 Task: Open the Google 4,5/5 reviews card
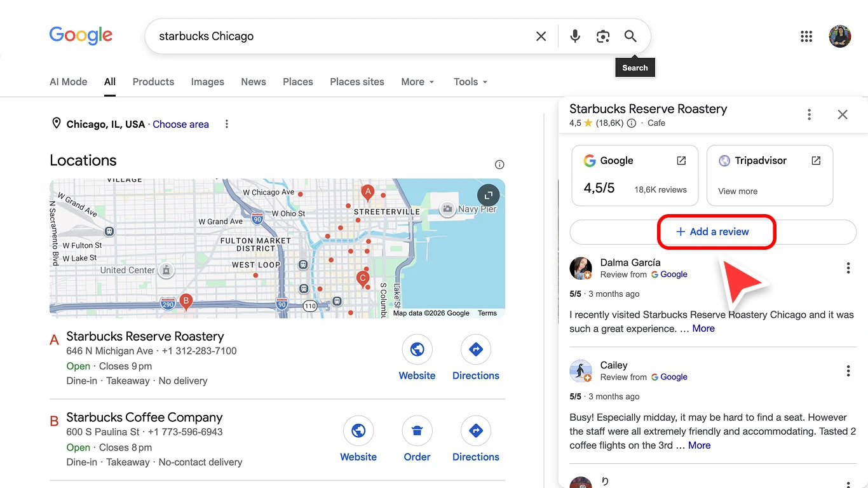pyautogui.click(x=635, y=175)
